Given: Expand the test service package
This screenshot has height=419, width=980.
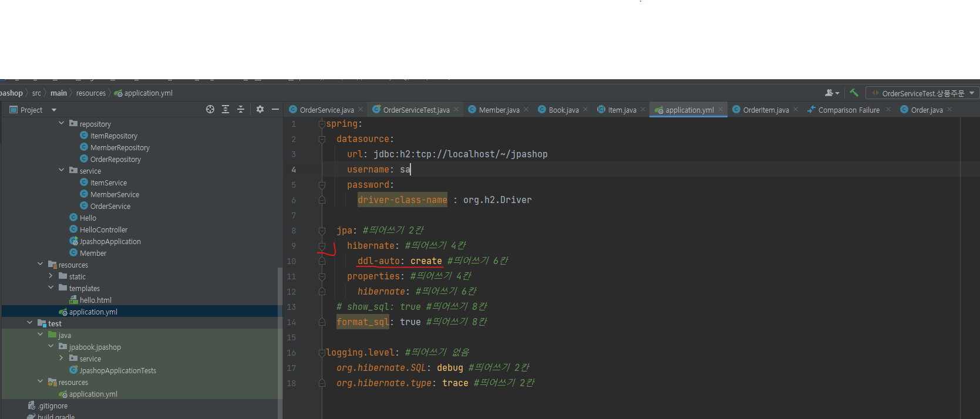Looking at the screenshot, I should point(62,358).
